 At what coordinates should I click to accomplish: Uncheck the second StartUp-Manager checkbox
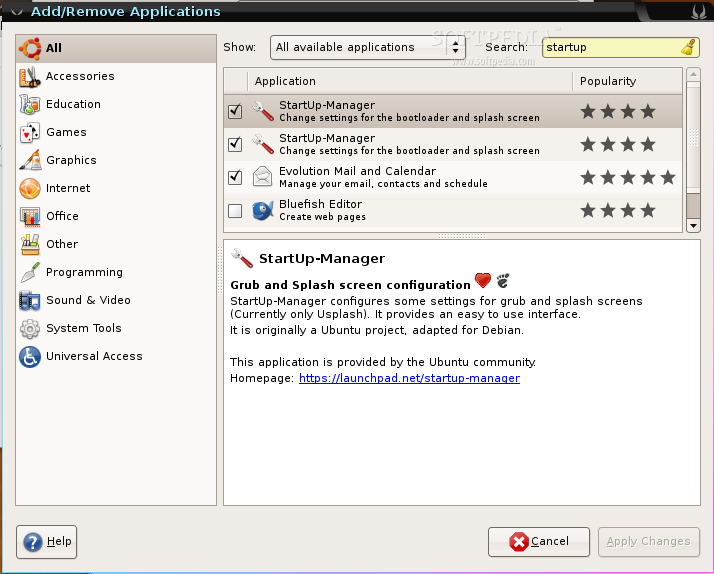(235, 144)
